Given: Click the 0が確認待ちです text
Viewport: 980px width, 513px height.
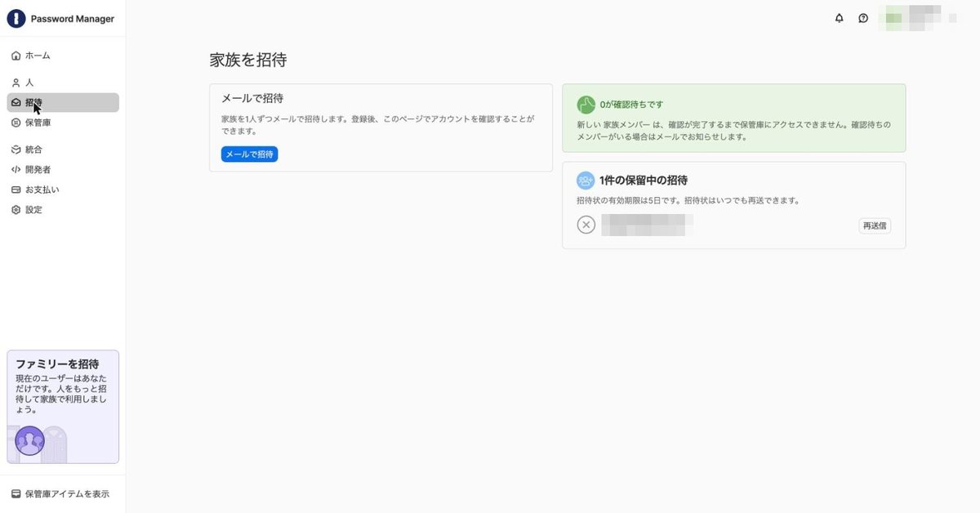Looking at the screenshot, I should click(x=631, y=105).
